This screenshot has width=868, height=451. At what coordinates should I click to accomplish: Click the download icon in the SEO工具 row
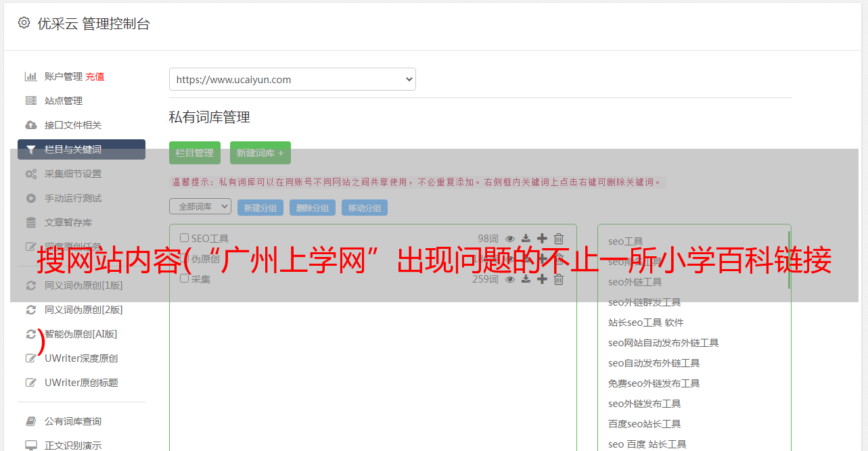click(526, 238)
